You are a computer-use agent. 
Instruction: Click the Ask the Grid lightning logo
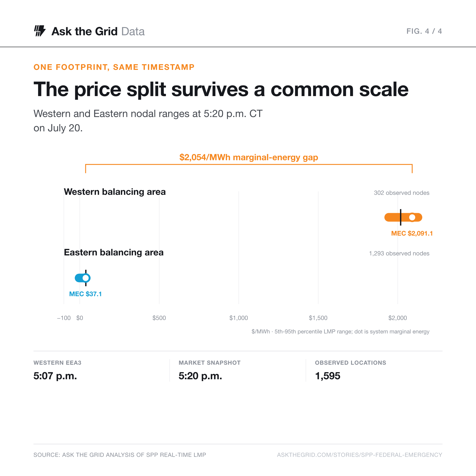pos(40,31)
